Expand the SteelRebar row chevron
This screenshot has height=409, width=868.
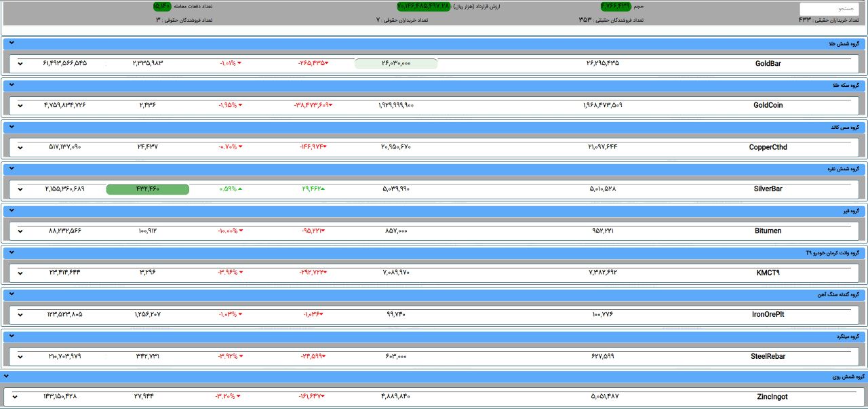click(x=20, y=357)
